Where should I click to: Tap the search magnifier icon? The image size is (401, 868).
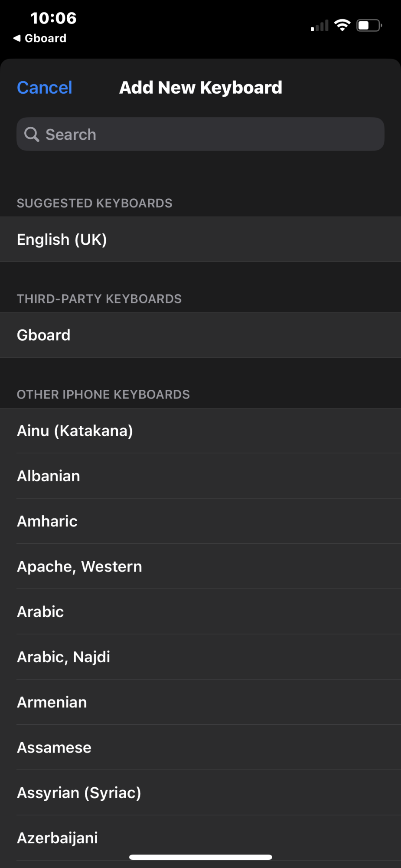click(32, 135)
